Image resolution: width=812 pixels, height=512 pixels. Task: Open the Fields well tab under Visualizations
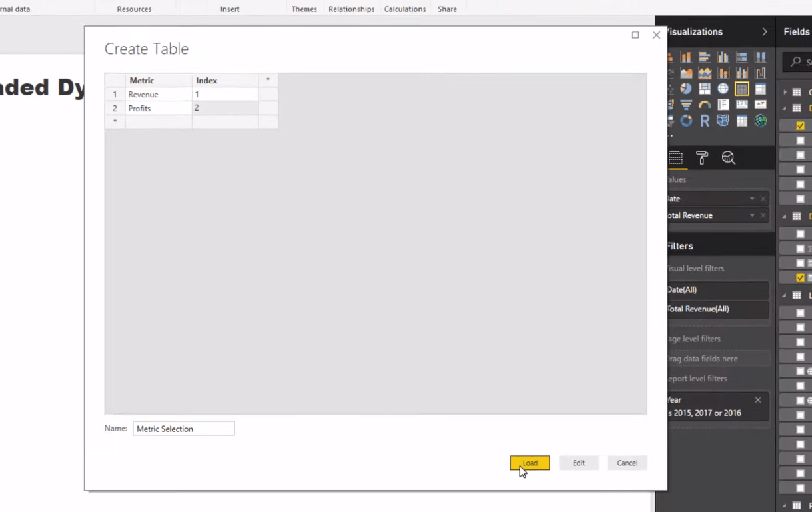coord(676,158)
